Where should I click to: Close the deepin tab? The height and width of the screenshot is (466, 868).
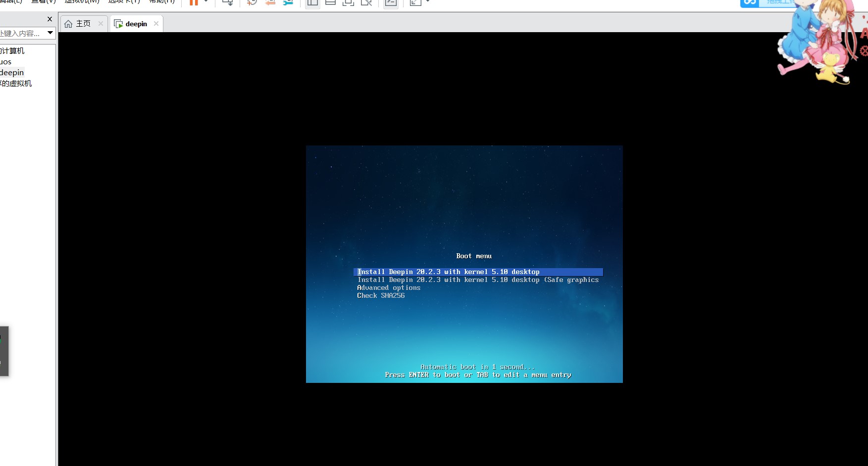(156, 23)
